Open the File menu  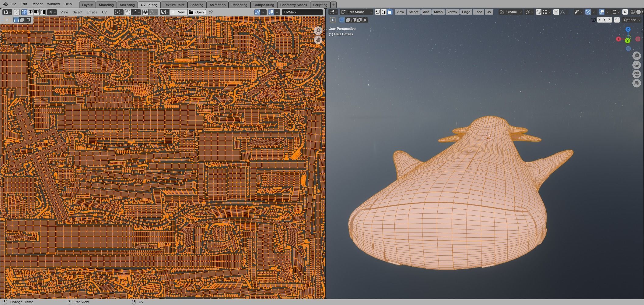[13, 4]
